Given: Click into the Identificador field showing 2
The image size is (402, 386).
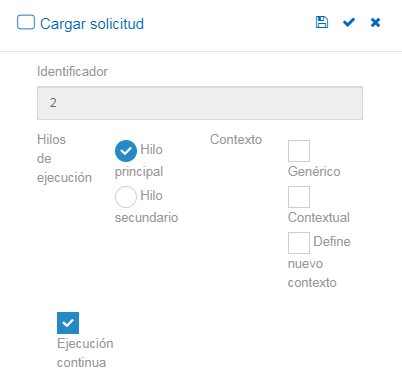Looking at the screenshot, I should 200,103.
